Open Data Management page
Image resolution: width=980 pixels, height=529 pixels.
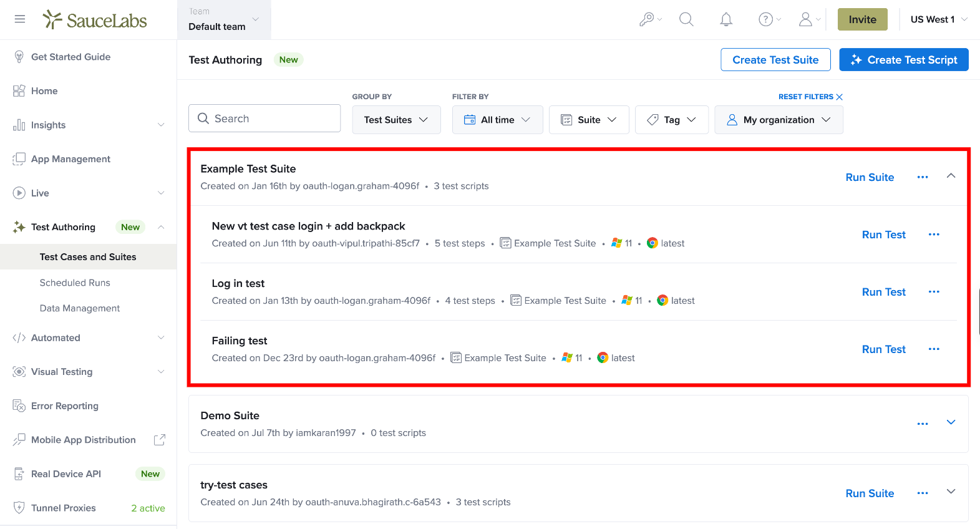pos(80,308)
